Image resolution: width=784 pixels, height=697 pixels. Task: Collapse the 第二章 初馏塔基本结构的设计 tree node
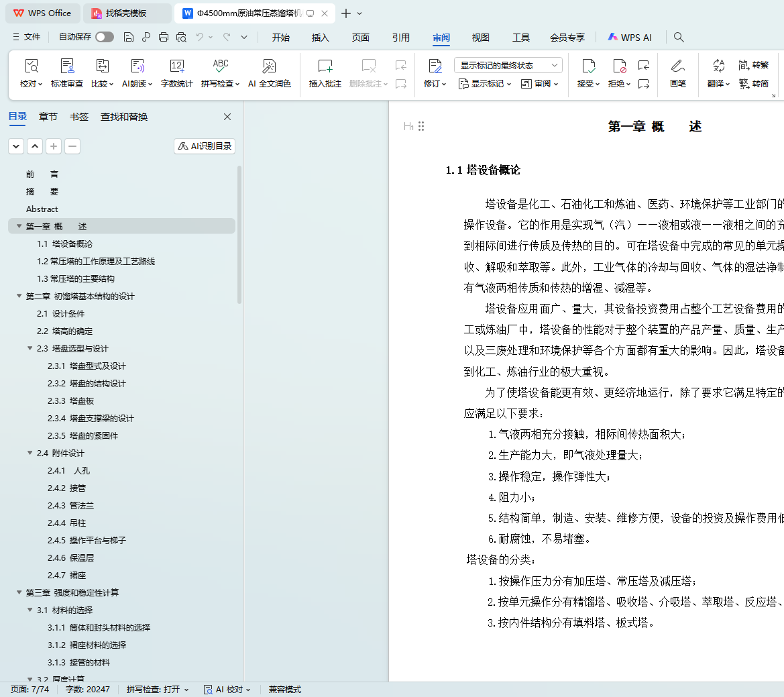tap(19, 296)
